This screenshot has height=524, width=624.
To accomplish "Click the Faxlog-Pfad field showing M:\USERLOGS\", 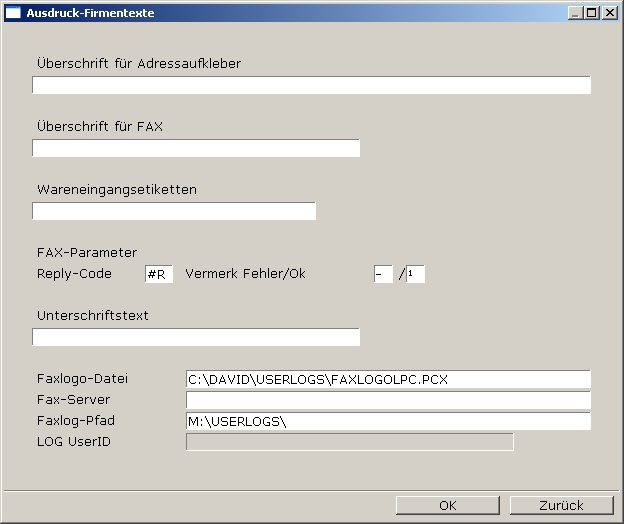I will pos(388,421).
